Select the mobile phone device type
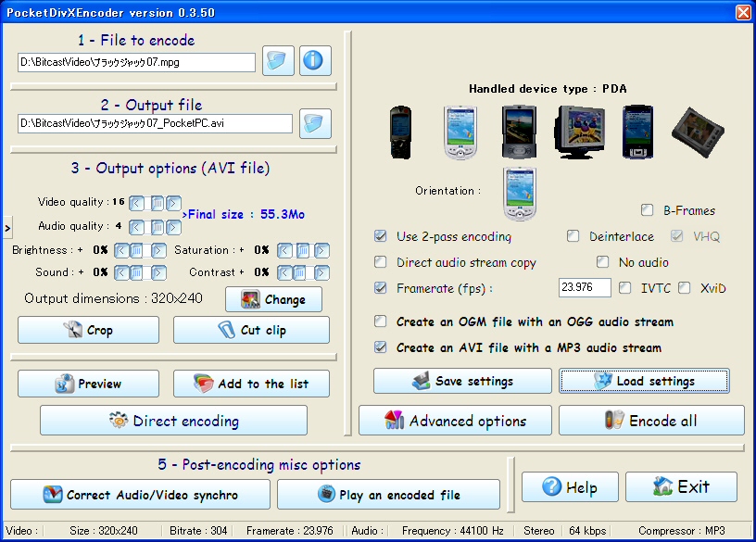This screenshot has width=756, height=542. 400,132
